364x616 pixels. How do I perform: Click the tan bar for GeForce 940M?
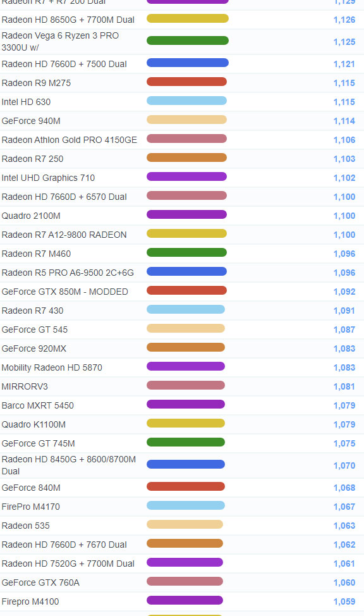(x=187, y=120)
